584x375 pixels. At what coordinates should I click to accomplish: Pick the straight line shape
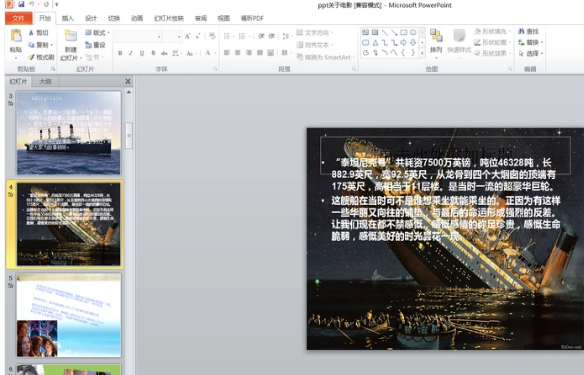point(384,32)
